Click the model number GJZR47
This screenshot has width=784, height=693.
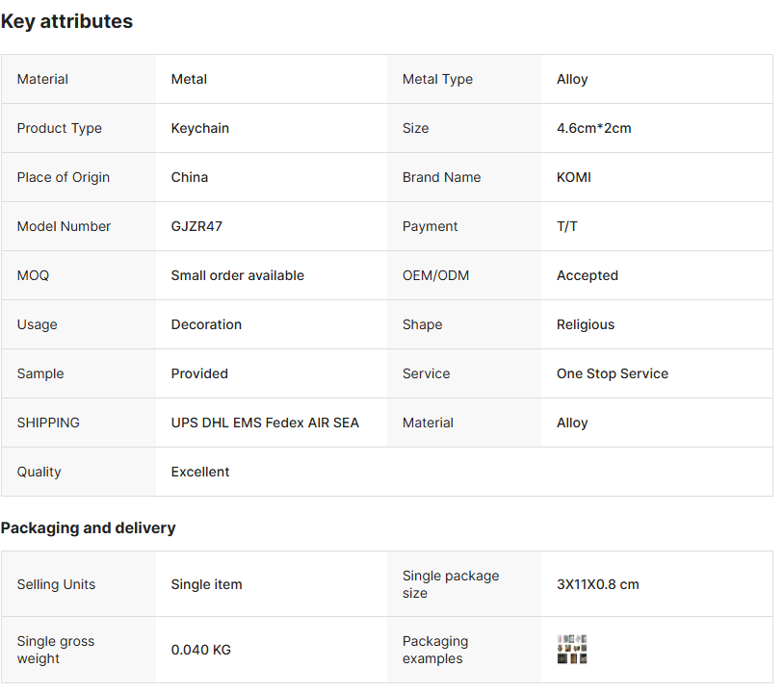tap(196, 226)
